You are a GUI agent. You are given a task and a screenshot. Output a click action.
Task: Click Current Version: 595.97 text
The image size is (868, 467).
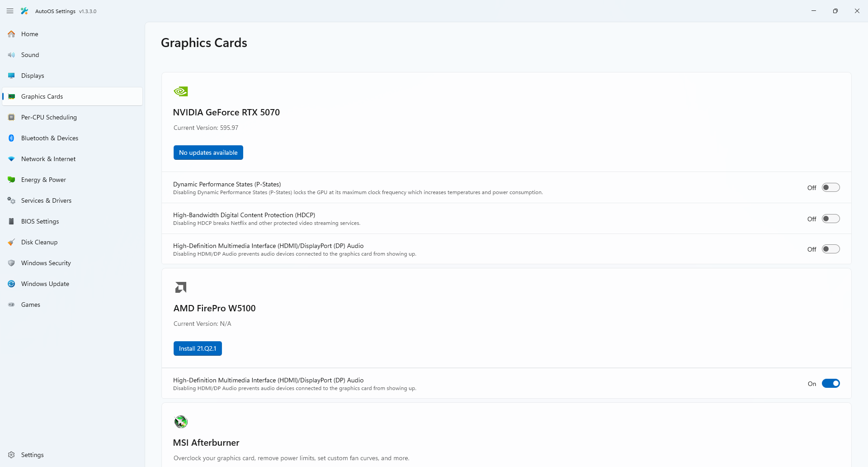(206, 128)
